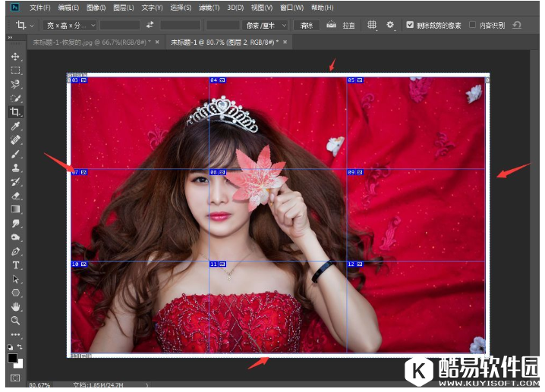The image size is (545, 392).
Task: Select the Horizontal Type tool
Action: tap(15, 265)
